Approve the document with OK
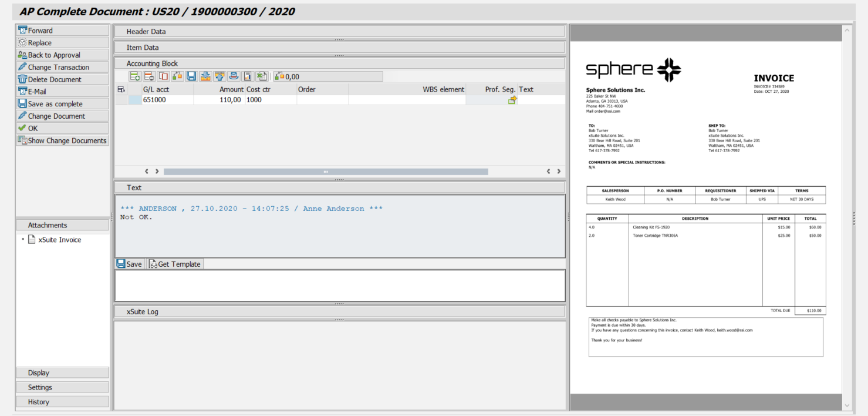868x416 pixels. coord(61,128)
